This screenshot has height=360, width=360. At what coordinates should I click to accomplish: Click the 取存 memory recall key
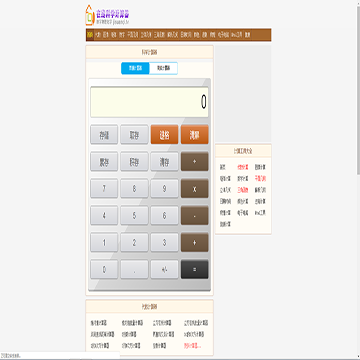pyautogui.click(x=134, y=135)
